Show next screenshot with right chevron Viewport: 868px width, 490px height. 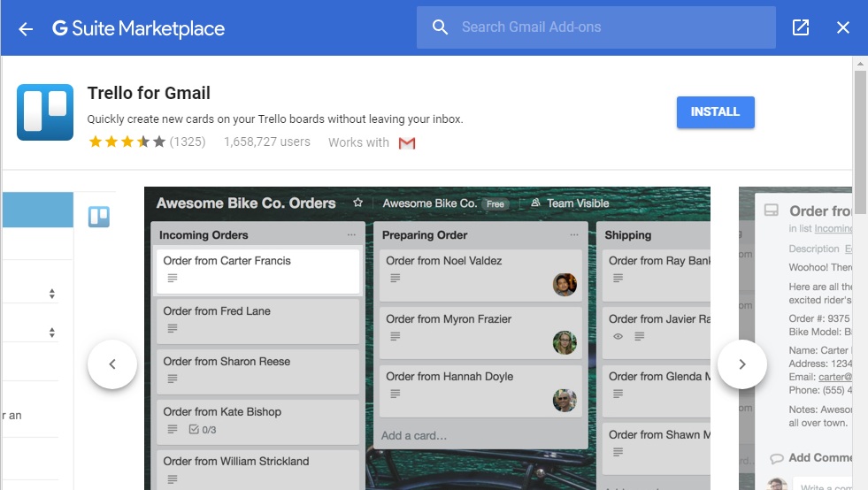[742, 364]
